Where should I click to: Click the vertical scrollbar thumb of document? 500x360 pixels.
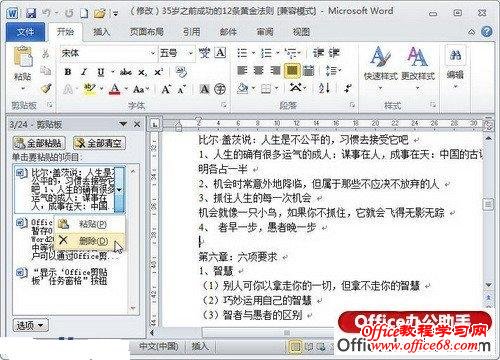[x=488, y=204]
